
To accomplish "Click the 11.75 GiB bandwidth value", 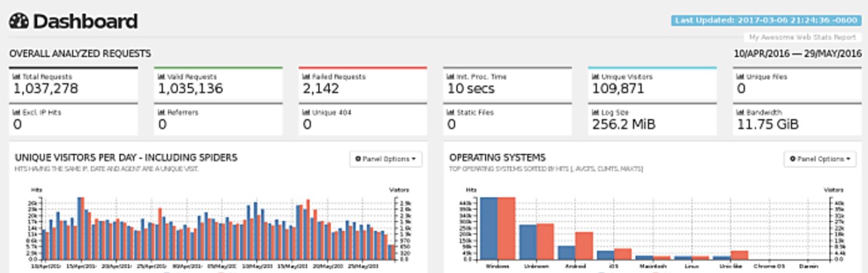I will click(768, 124).
